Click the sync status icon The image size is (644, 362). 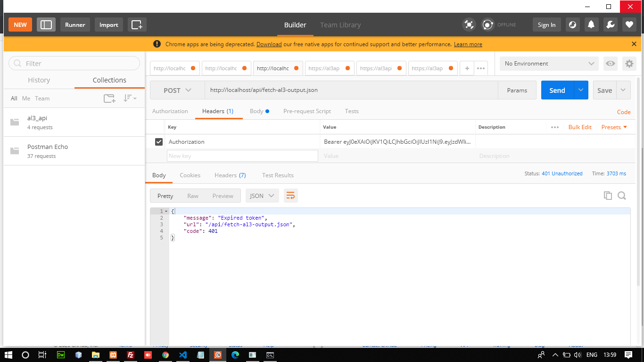pyautogui.click(x=488, y=25)
